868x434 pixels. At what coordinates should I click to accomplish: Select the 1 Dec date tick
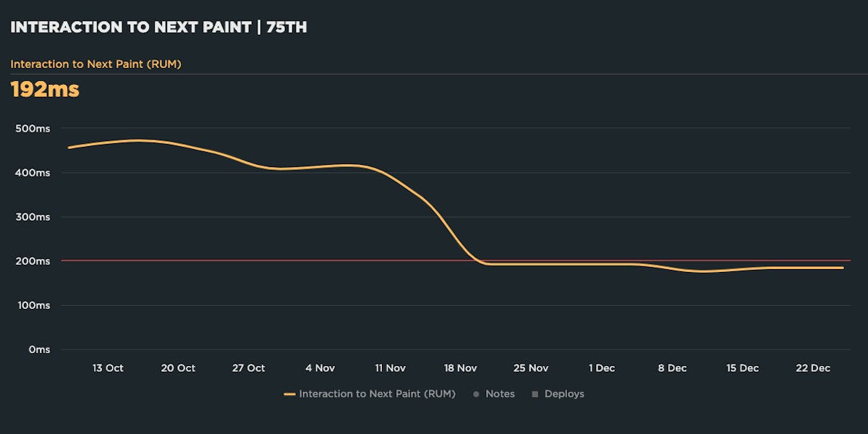(x=601, y=368)
